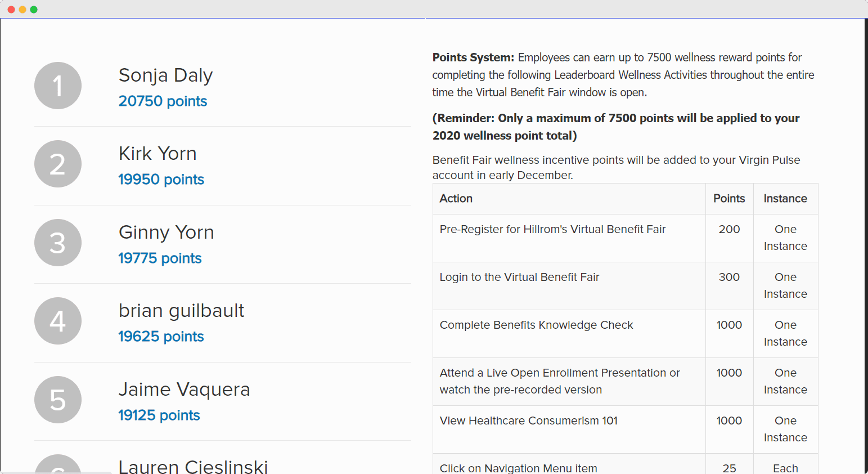Click the rank 5 badge next to Jaime Vaquera
Screen dimensions: 868x474
point(57,400)
